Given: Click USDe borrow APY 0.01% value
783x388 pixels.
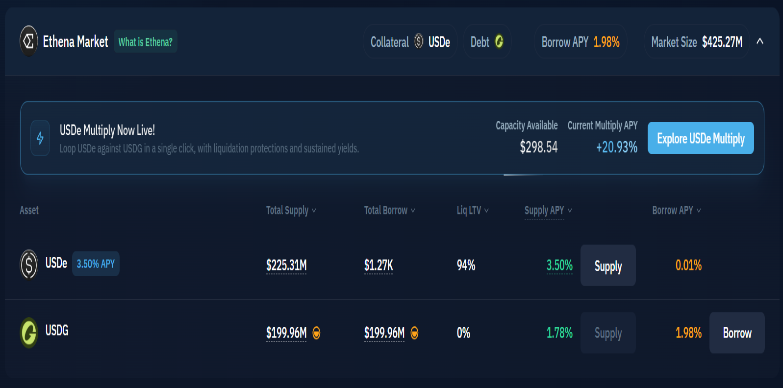Looking at the screenshot, I should (689, 266).
